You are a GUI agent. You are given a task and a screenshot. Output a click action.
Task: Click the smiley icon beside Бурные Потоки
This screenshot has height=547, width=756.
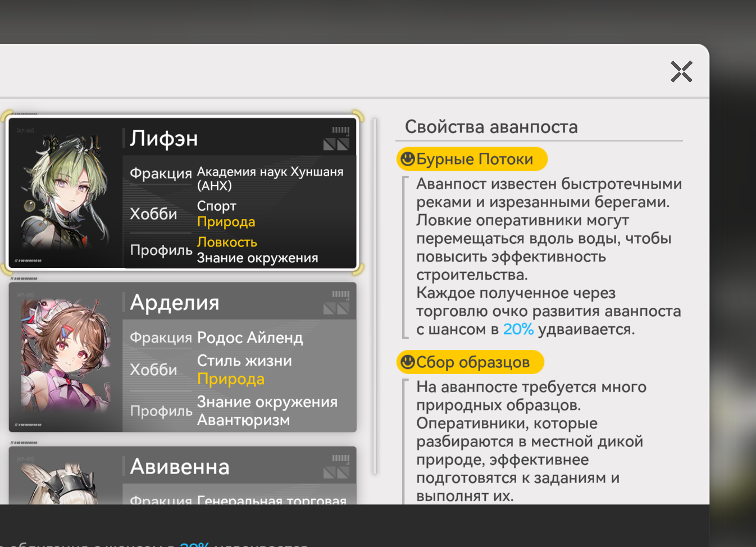click(x=408, y=159)
